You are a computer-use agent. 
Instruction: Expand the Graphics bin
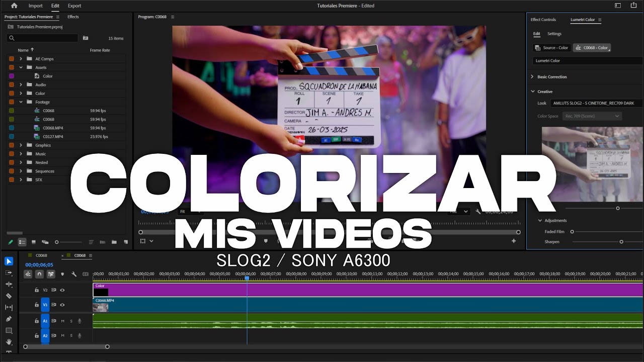click(x=21, y=145)
